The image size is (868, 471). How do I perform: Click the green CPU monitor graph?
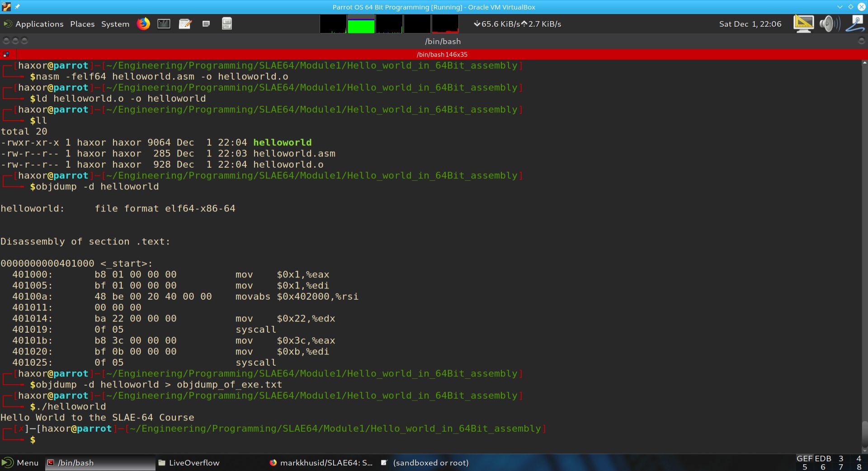click(361, 24)
